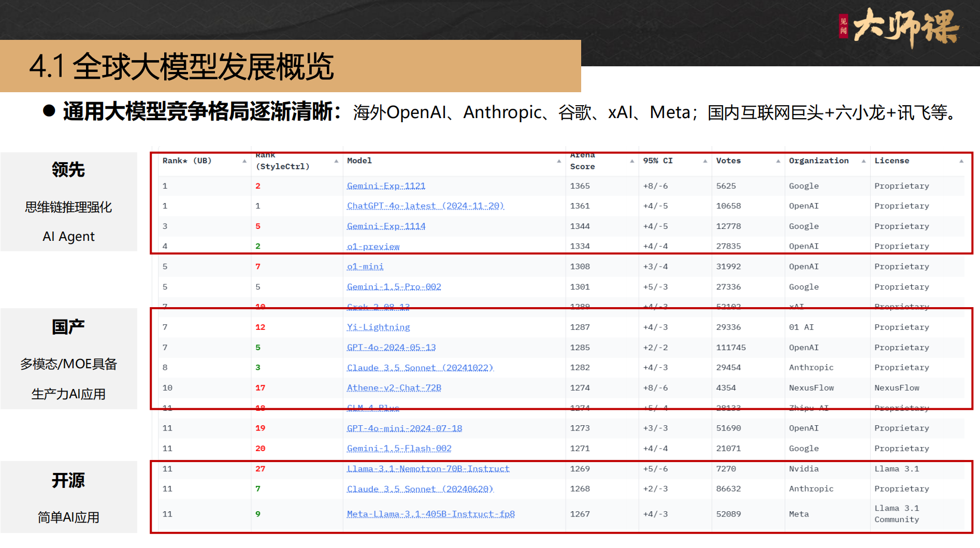This screenshot has height=548, width=980.
Task: Select the StyleCtrl rank cell 27
Action: pos(260,469)
